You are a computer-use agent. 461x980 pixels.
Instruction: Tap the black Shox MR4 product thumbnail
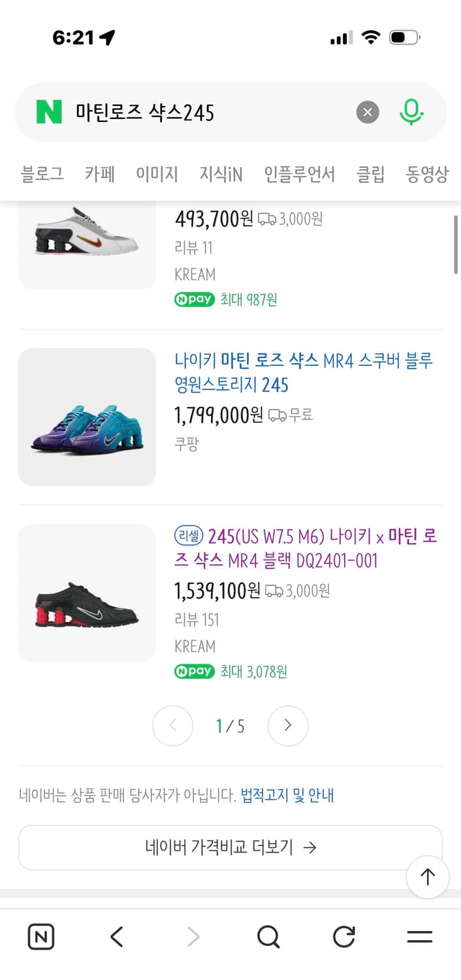point(87,593)
